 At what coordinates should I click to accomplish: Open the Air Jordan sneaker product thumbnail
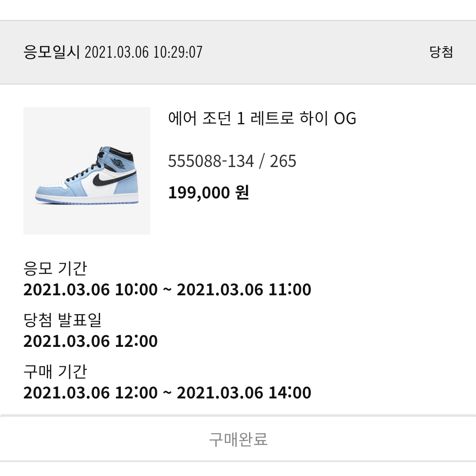pos(87,171)
